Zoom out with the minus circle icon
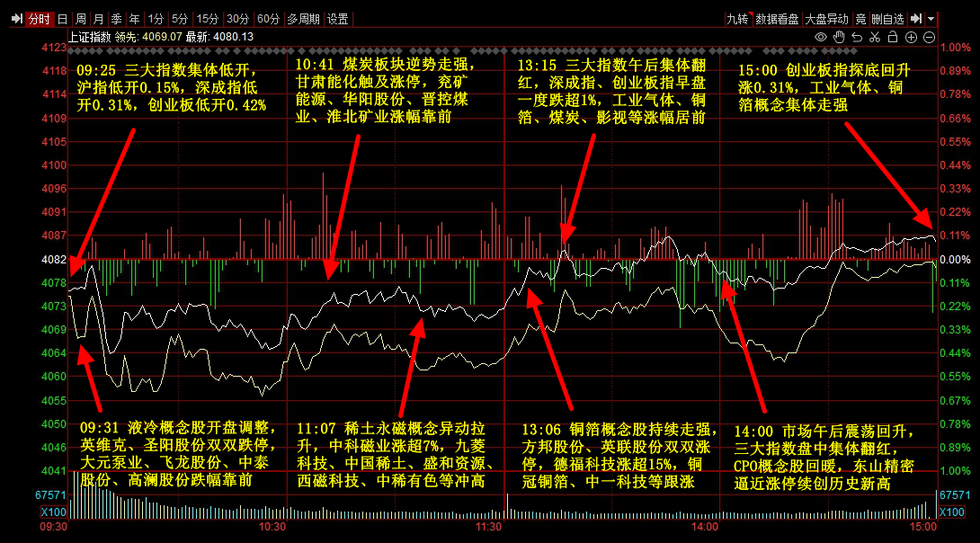980x543 pixels. [x=930, y=37]
